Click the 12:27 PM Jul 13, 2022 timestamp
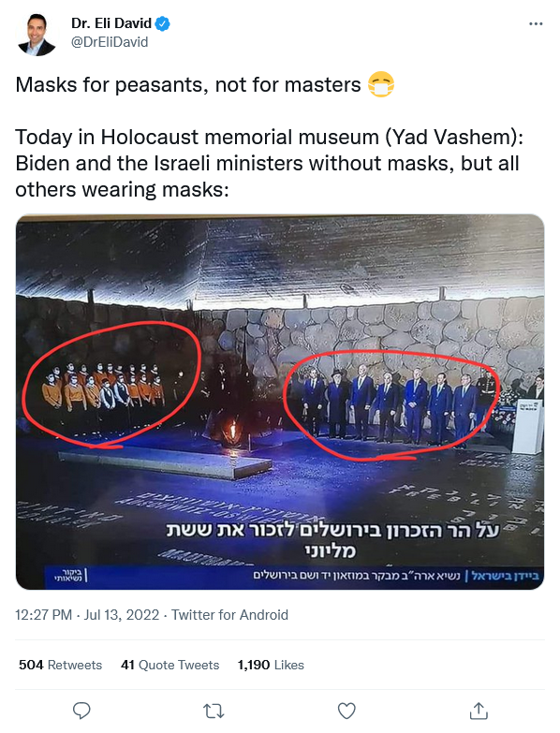Viewport: 560px width, 733px height. point(87,615)
